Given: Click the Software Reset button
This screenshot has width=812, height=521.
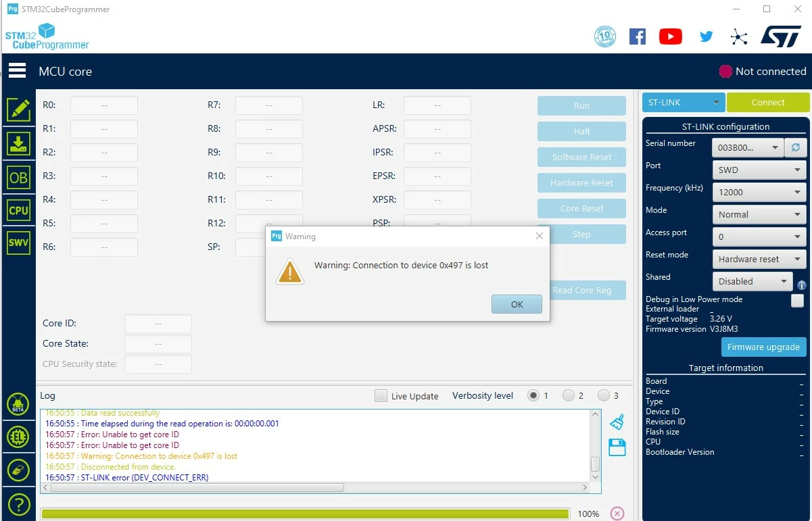Looking at the screenshot, I should (x=581, y=157).
